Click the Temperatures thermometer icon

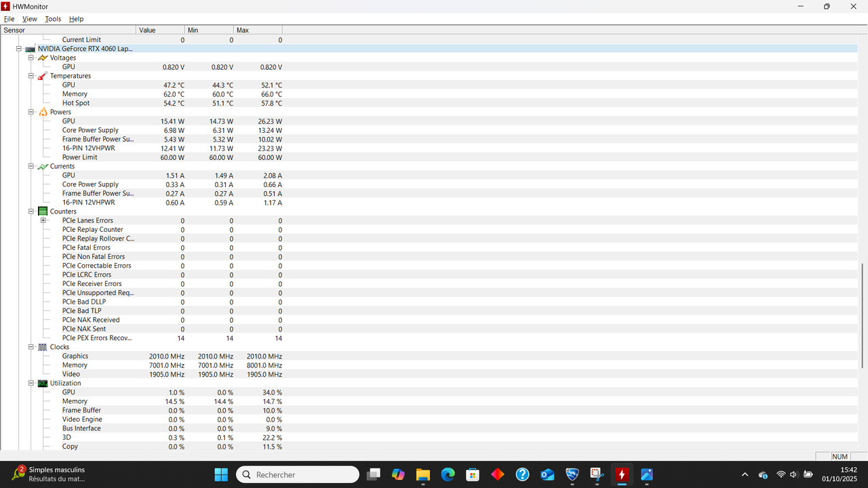click(43, 76)
